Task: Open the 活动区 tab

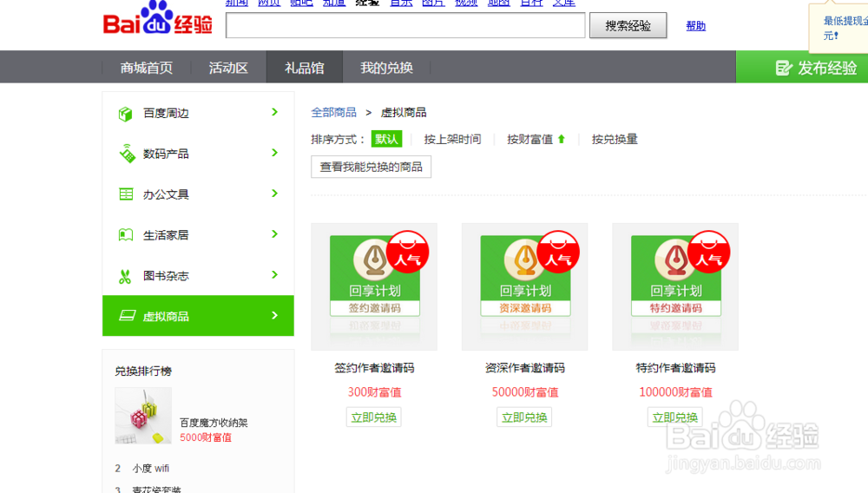Action: (228, 68)
